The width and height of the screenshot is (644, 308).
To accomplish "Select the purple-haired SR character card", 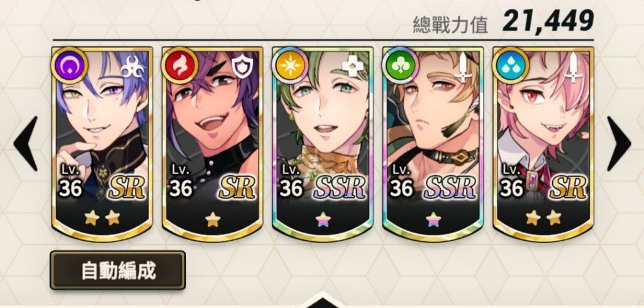I will click(x=103, y=144).
